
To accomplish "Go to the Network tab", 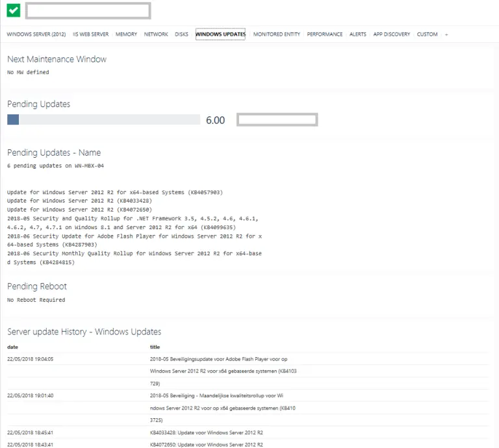I will [156, 34].
